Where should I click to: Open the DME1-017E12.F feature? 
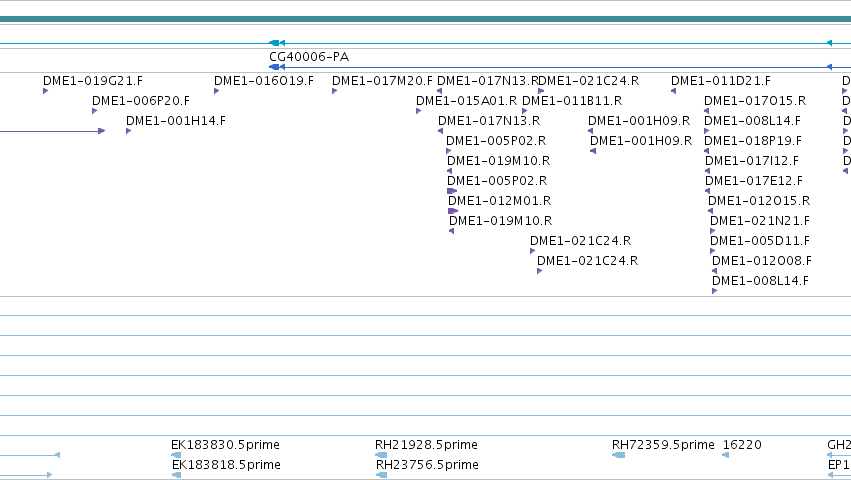pos(754,181)
